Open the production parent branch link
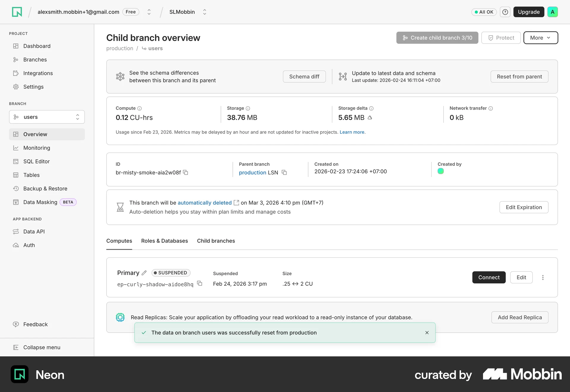Screen dimensions: 570x392 pos(252,173)
